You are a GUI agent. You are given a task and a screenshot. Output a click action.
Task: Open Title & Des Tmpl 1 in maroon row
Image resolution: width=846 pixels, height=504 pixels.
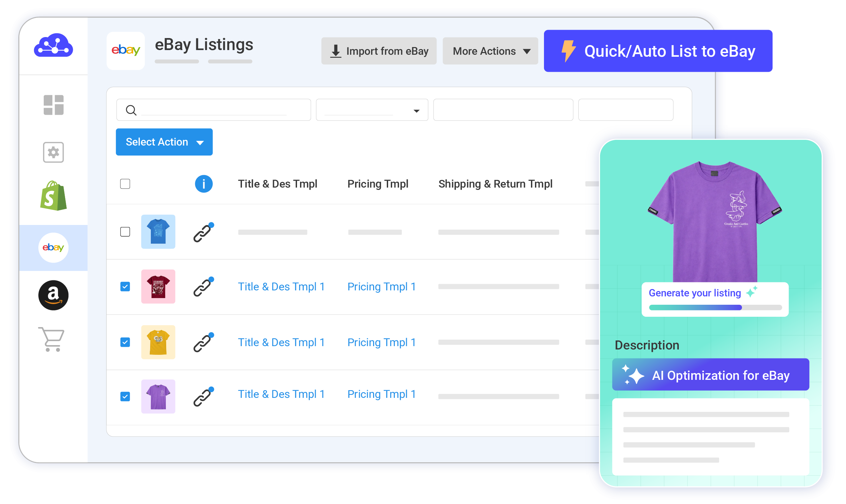pyautogui.click(x=282, y=287)
